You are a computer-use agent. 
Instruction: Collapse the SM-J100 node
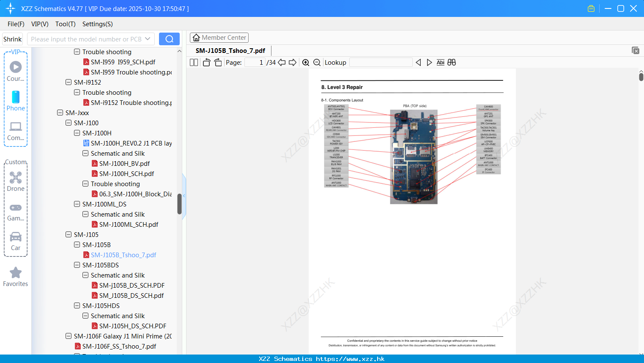pos(69,123)
